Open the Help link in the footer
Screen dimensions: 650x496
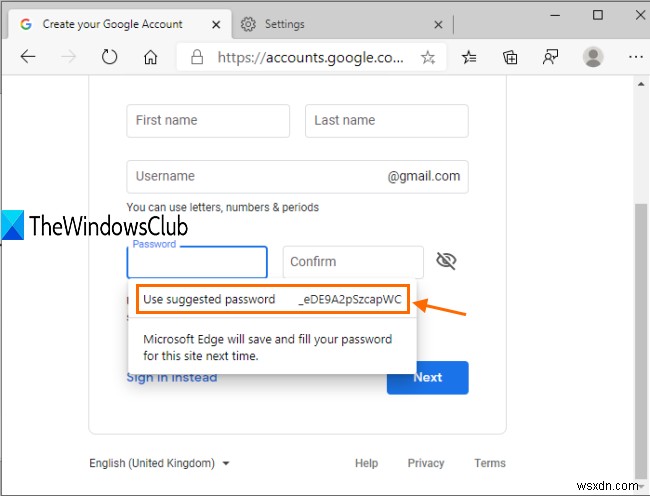tap(366, 463)
